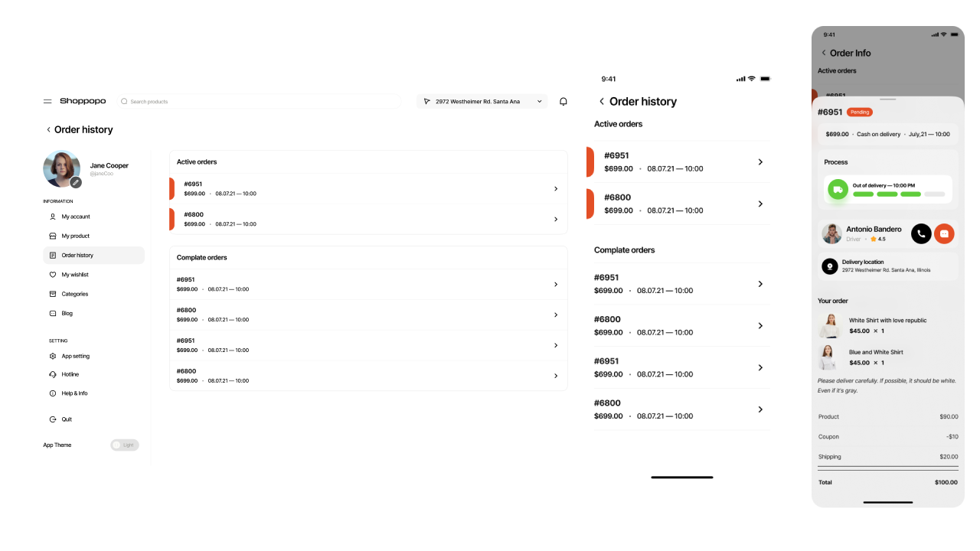Tap back arrow on Order Info screen
The image size is (980, 551).
click(x=824, y=53)
